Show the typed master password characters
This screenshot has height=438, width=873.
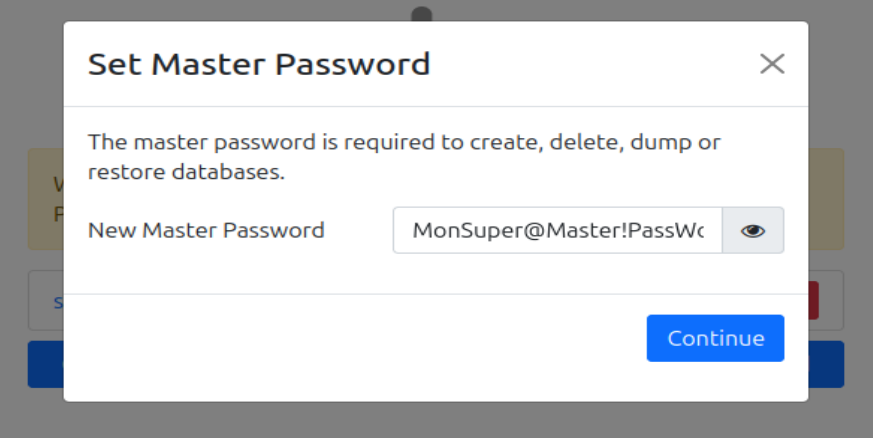tap(753, 230)
